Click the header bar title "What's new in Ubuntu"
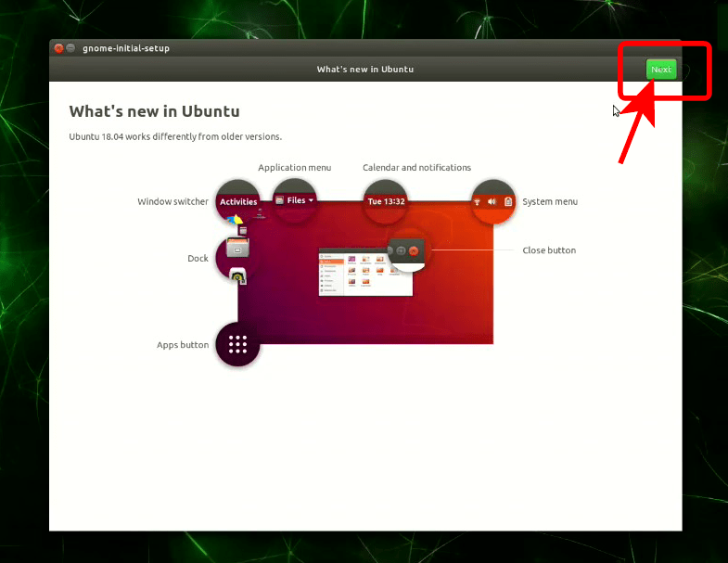The width and height of the screenshot is (728, 563). pos(365,70)
